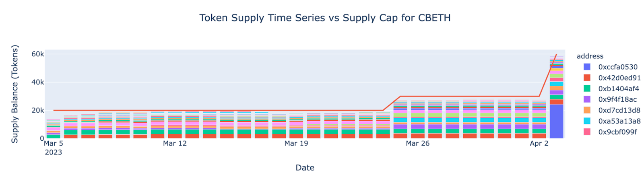
Task: Click the 'Mar 12' x-axis tick label
Action: tap(175, 143)
